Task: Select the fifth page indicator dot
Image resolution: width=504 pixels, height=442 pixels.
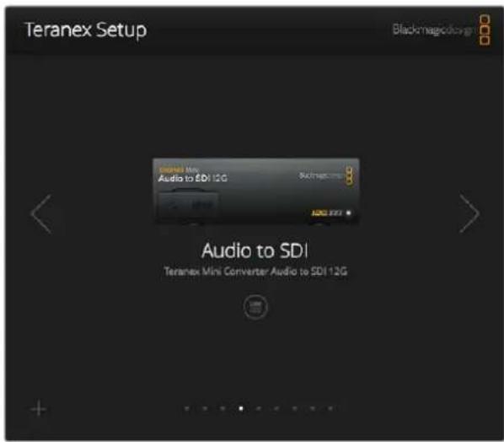Action: [x=259, y=408]
